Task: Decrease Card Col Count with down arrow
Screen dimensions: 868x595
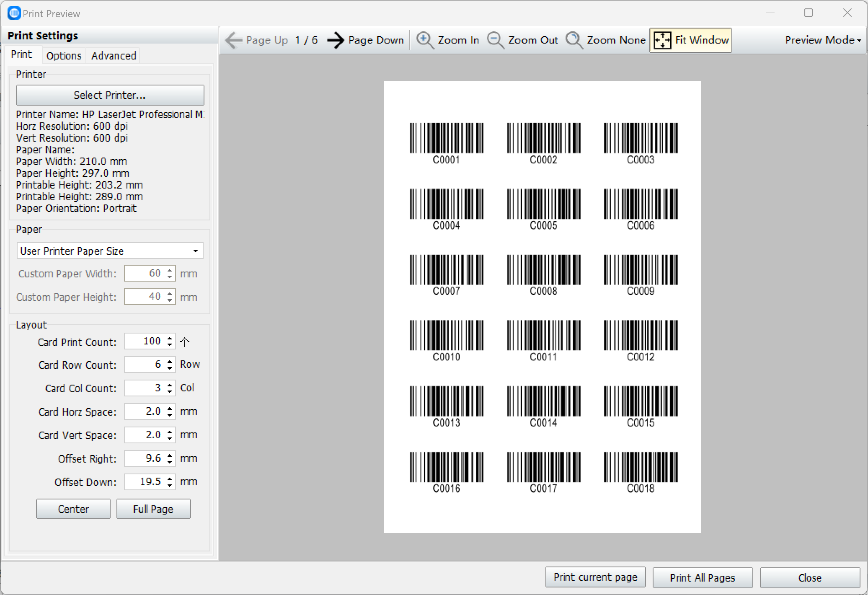Action: click(170, 392)
